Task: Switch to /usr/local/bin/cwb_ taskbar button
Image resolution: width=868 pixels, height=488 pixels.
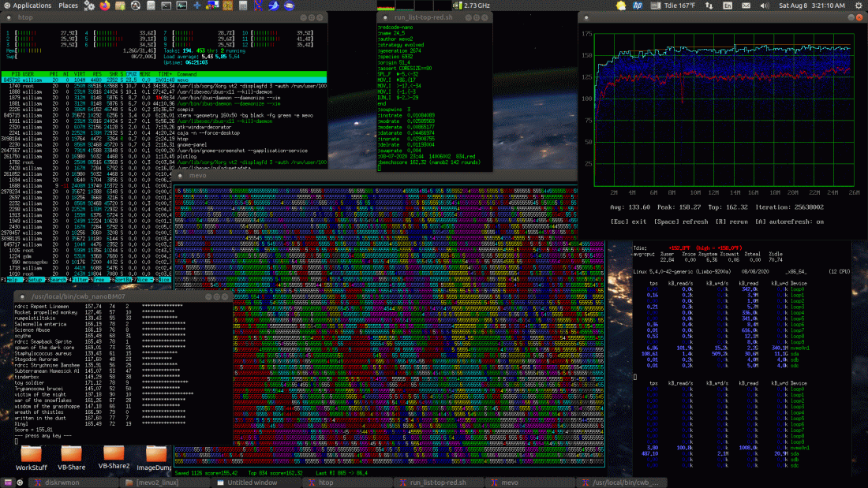Action: tap(621, 482)
